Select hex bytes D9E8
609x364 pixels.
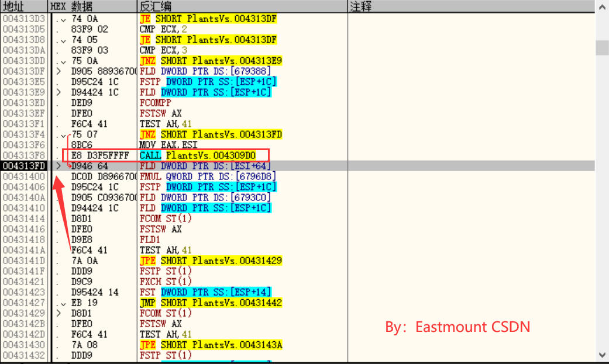coord(81,240)
